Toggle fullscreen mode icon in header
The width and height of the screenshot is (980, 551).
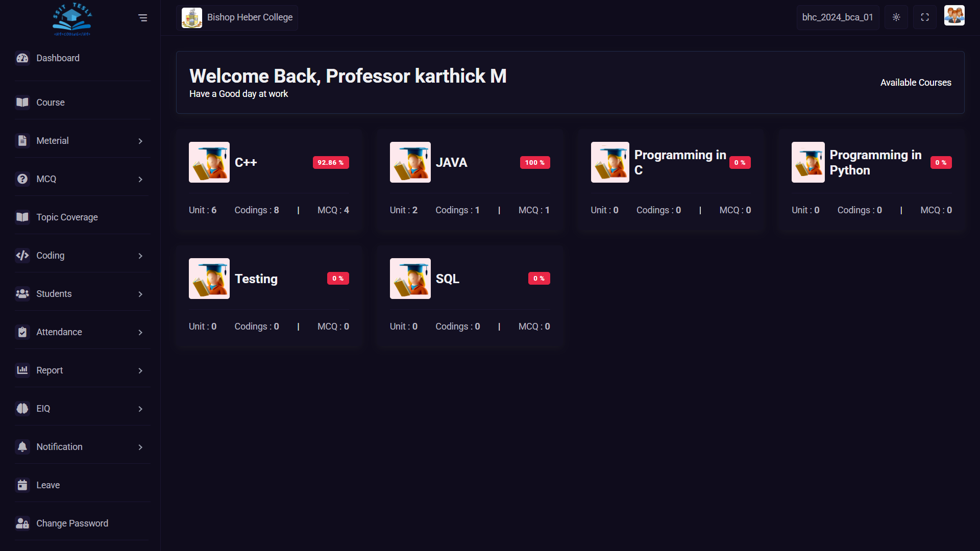[924, 17]
